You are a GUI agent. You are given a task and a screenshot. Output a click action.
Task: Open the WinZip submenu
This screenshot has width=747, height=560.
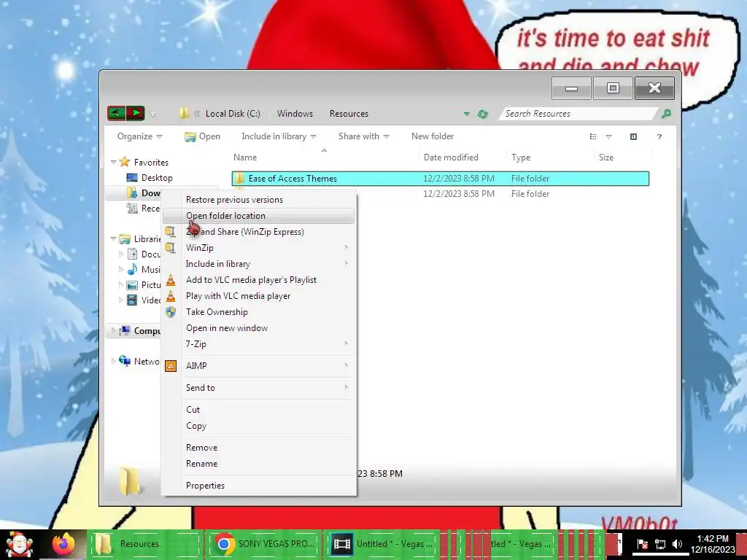click(x=259, y=248)
